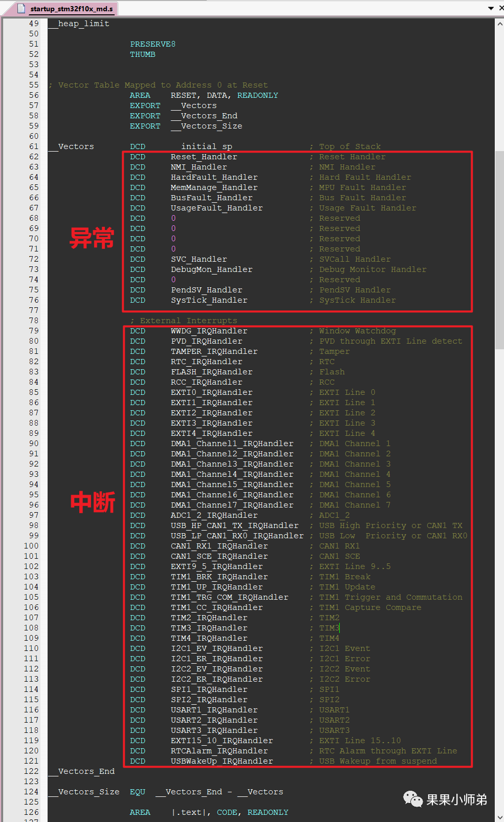Click line number 61 in the gutter
Image resolution: width=504 pixels, height=822 pixels.
coord(34,146)
